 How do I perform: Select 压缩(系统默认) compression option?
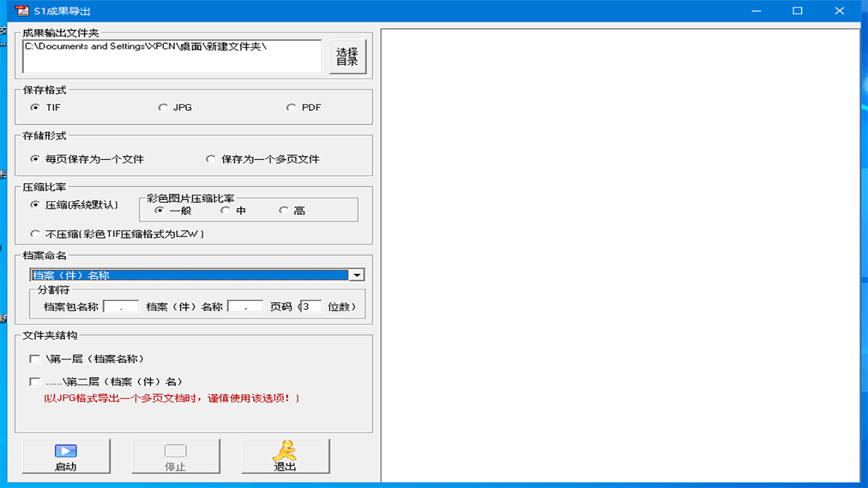[x=35, y=205]
